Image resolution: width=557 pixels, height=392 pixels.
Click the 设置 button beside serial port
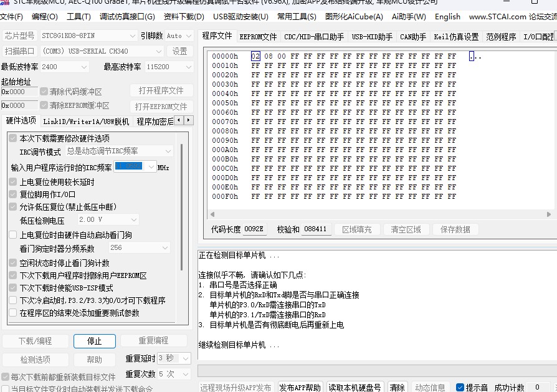[179, 51]
